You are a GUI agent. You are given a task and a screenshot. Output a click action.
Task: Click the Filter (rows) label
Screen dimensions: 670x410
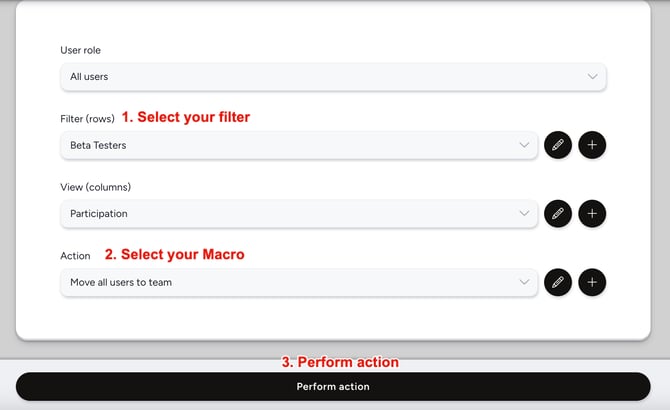click(86, 118)
